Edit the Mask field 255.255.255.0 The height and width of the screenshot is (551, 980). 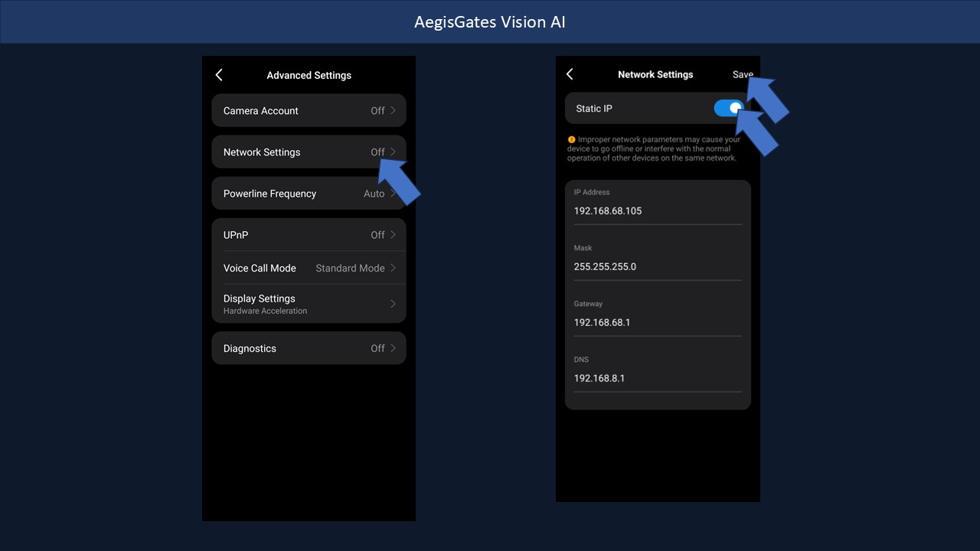pos(658,266)
